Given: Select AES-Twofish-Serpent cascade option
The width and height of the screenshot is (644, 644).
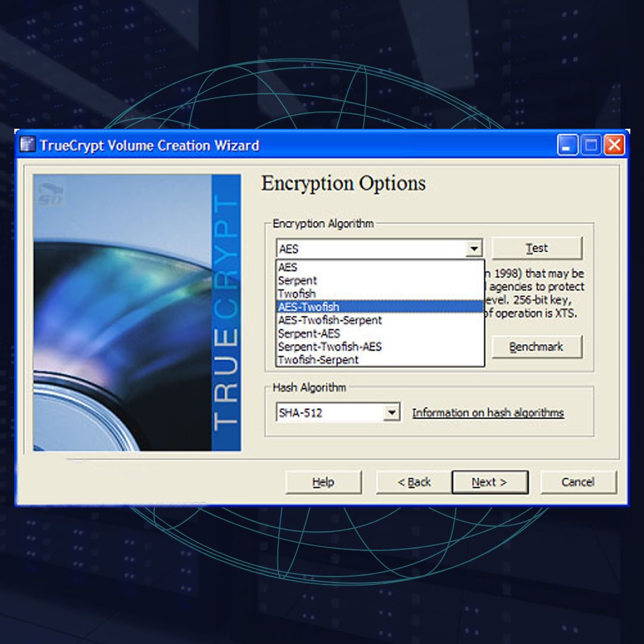Looking at the screenshot, I should (330, 320).
